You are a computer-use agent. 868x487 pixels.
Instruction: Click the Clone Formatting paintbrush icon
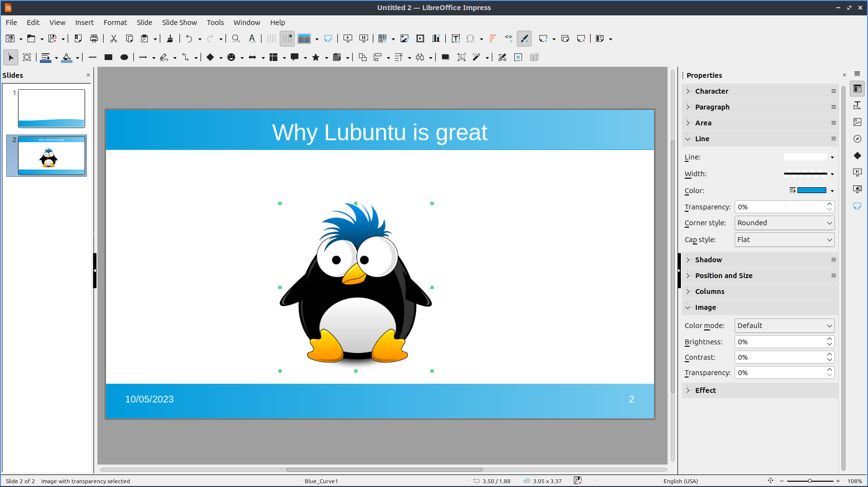tap(170, 38)
